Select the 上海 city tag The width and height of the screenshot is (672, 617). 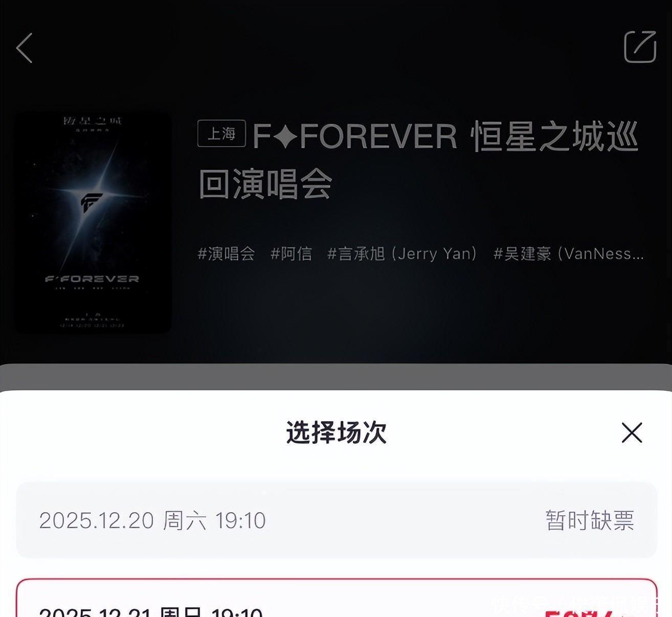click(x=221, y=134)
